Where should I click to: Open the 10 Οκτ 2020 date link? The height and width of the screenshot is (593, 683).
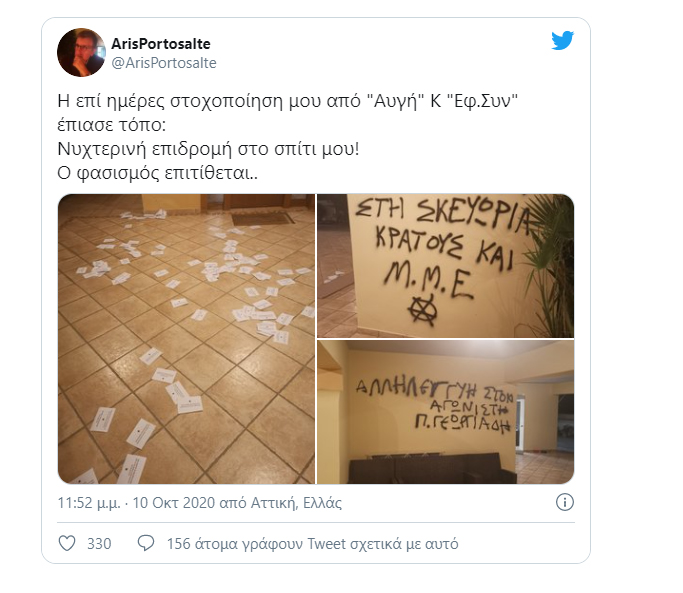[174, 503]
